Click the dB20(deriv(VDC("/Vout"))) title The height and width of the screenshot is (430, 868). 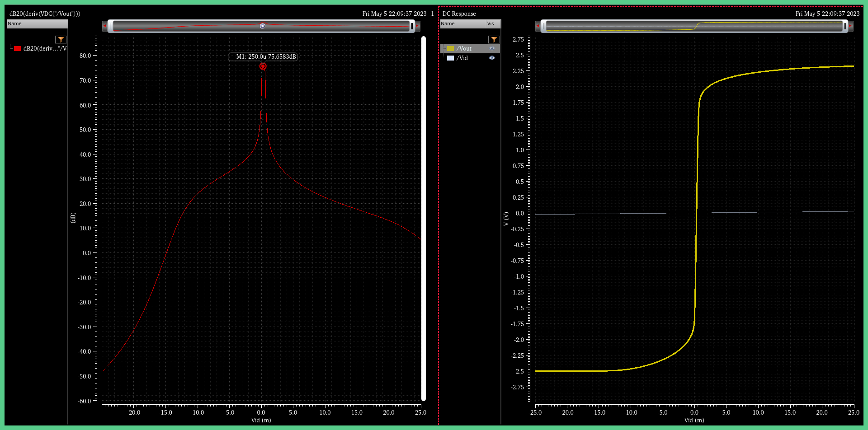(45, 14)
